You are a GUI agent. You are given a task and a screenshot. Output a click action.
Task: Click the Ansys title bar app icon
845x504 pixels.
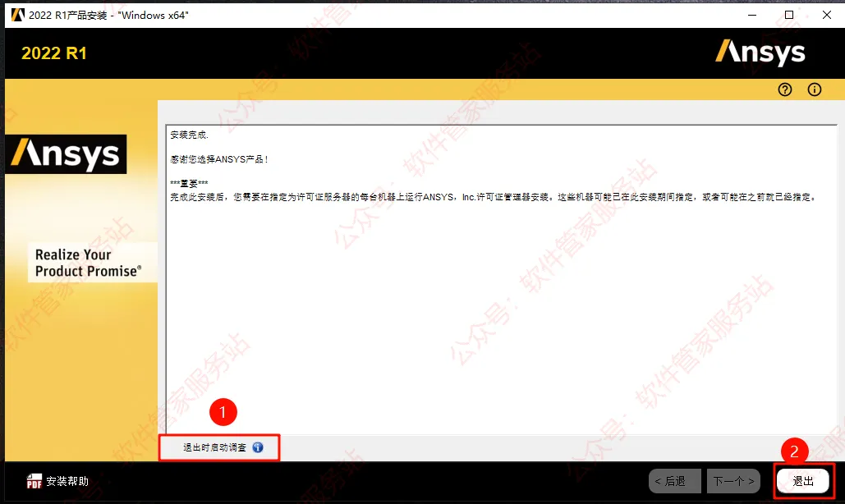point(18,15)
